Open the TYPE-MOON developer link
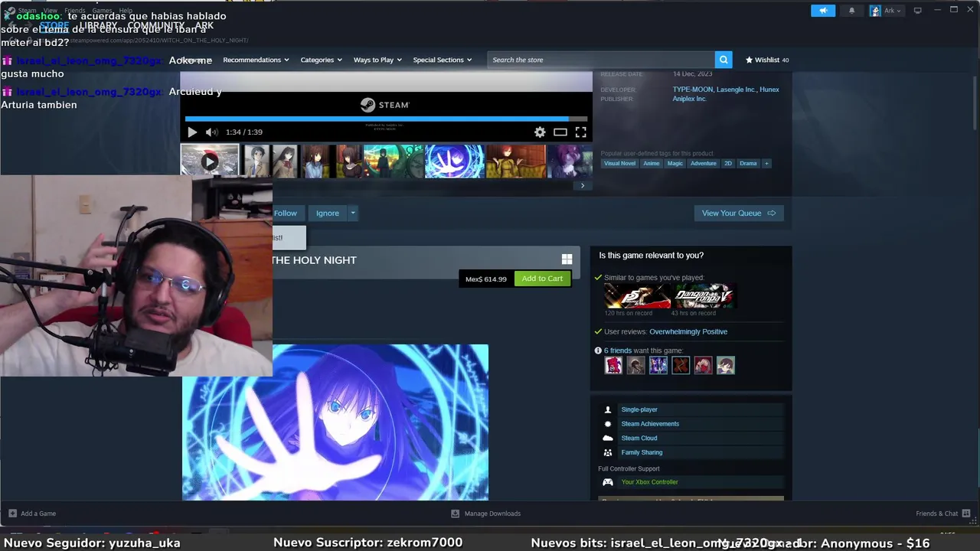Screen dimensions: 980x551 [693, 90]
